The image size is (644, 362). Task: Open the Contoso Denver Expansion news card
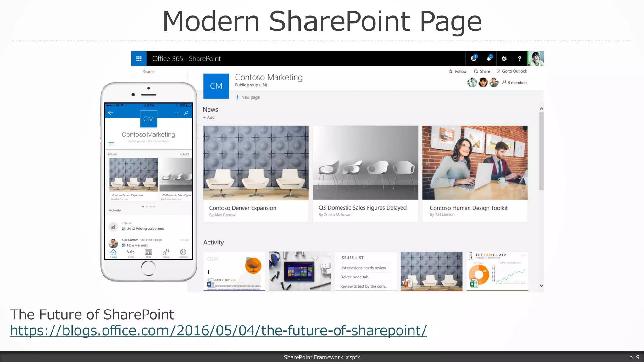point(256,174)
